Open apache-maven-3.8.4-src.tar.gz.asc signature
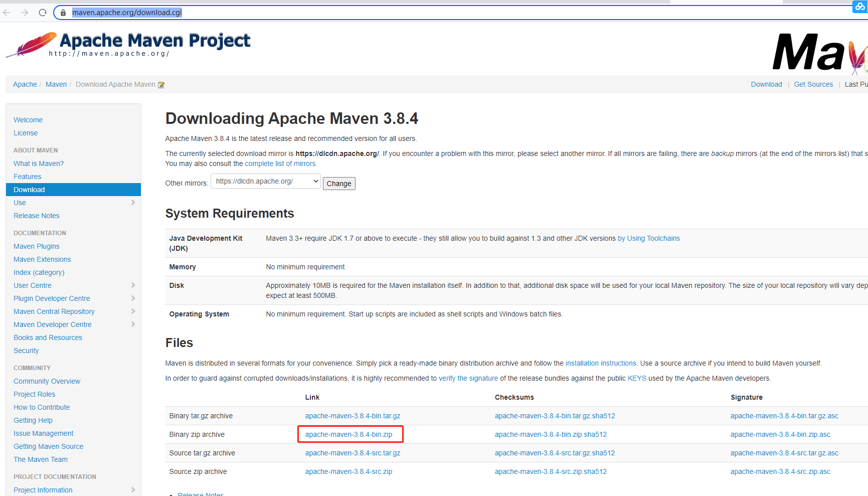The height and width of the screenshot is (496, 868). point(784,453)
